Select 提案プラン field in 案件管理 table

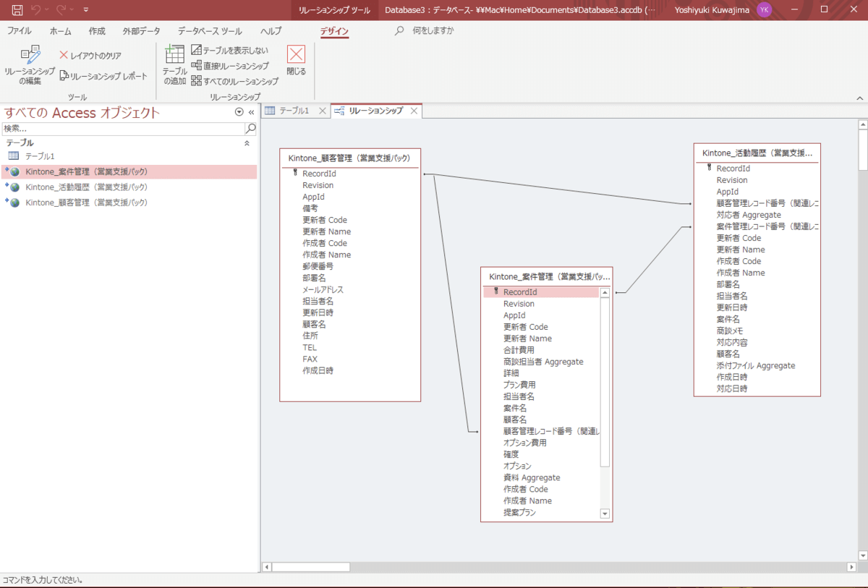pyautogui.click(x=519, y=512)
